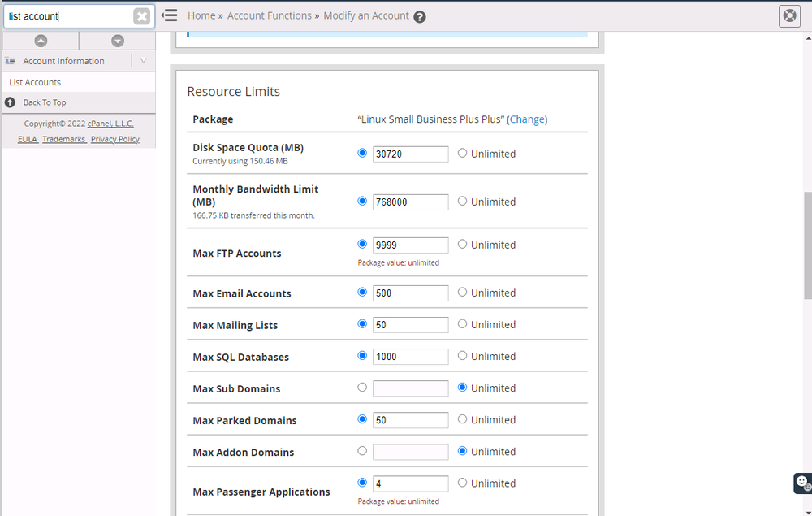Viewport: 812px width, 516px height.
Task: Set Monthly Bandwidth Limit to Unlimited
Action: pos(463,201)
